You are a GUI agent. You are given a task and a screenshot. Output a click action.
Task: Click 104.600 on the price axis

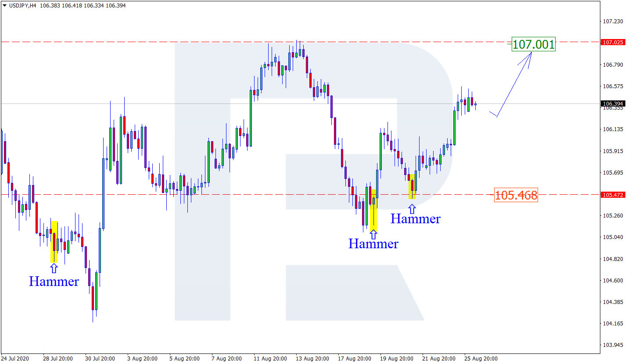613,281
